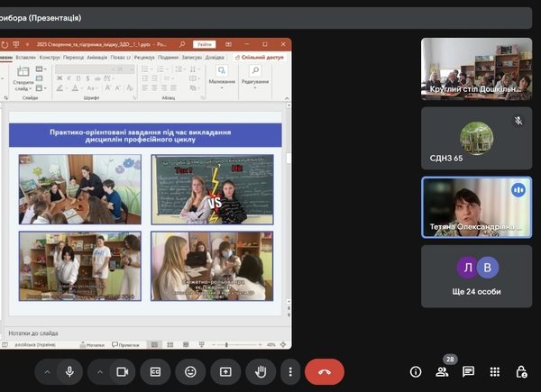
Task: Open the Анімація ribbon tab
Action: coord(97,57)
